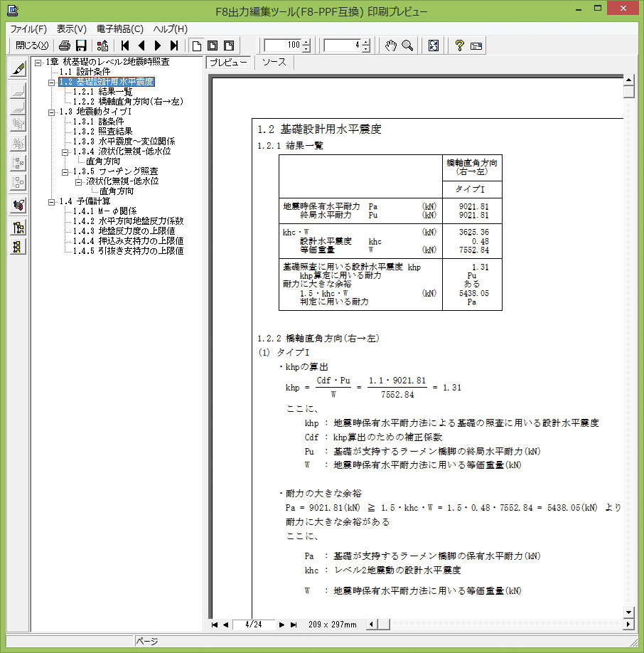Select tree item 1.2.1 結果一覧

pyautogui.click(x=103, y=92)
